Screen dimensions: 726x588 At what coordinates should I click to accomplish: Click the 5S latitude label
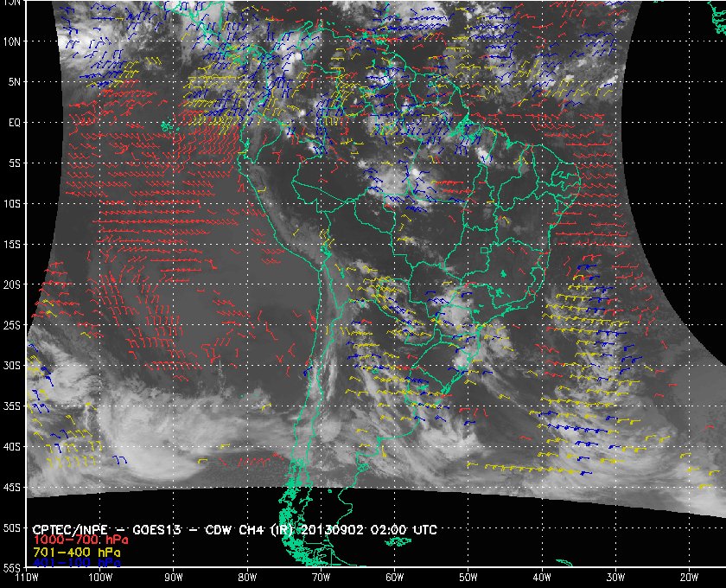point(15,163)
